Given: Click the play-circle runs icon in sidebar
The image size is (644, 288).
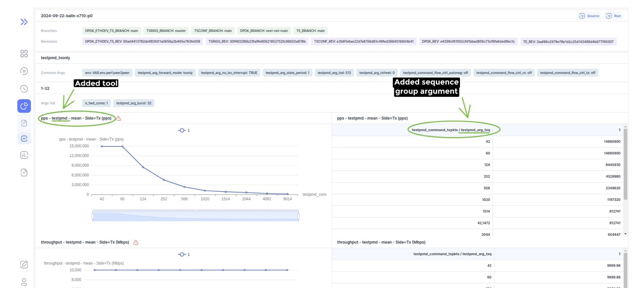Looking at the screenshot, I should point(24,71).
